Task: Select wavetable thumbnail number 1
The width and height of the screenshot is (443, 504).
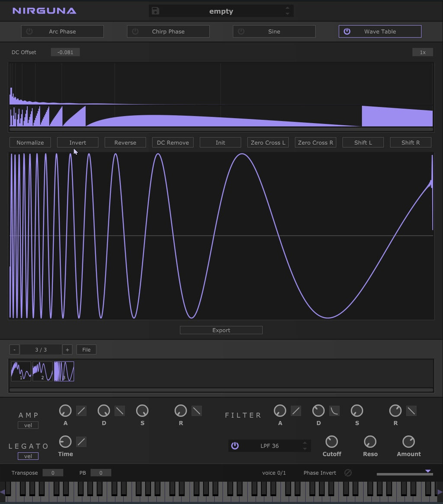Action: tap(21, 371)
